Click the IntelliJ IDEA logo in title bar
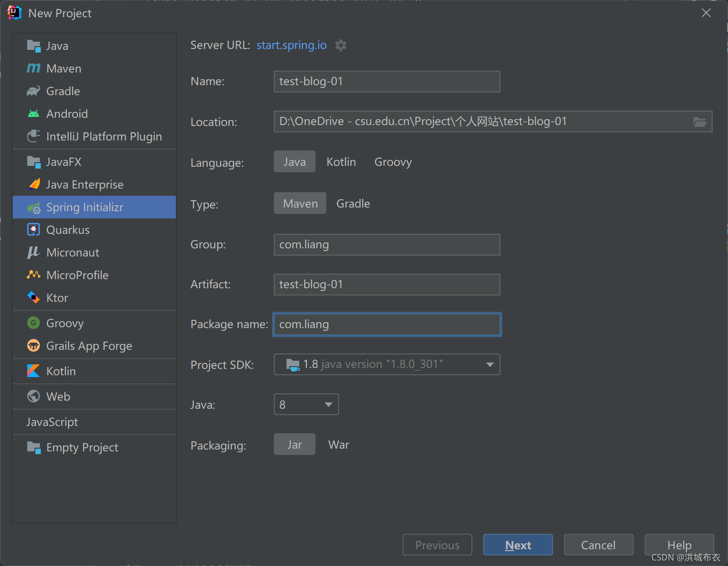The width and height of the screenshot is (728, 566). pyautogui.click(x=14, y=13)
